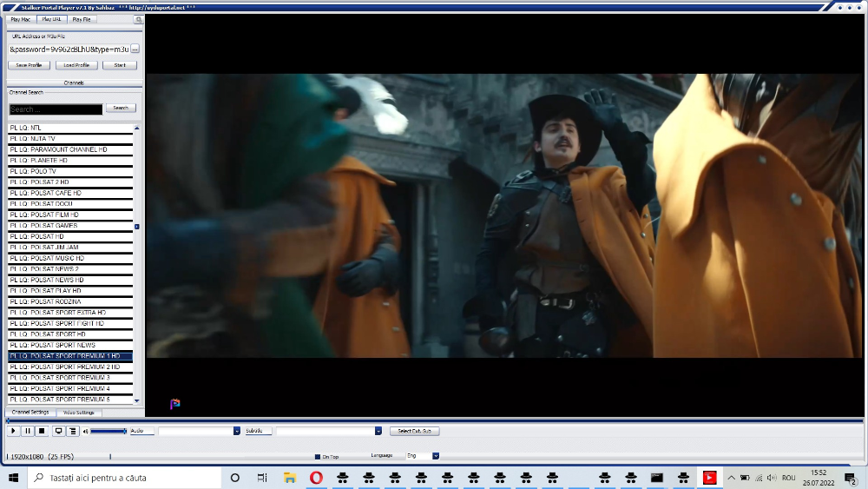868x489 pixels.
Task: Select channel PL LQ: POLSAT SPORT HD
Action: click(x=70, y=334)
